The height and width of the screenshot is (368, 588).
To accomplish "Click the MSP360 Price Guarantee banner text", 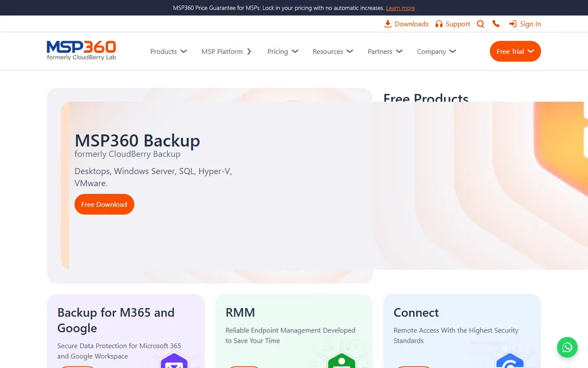I will (x=278, y=8).
